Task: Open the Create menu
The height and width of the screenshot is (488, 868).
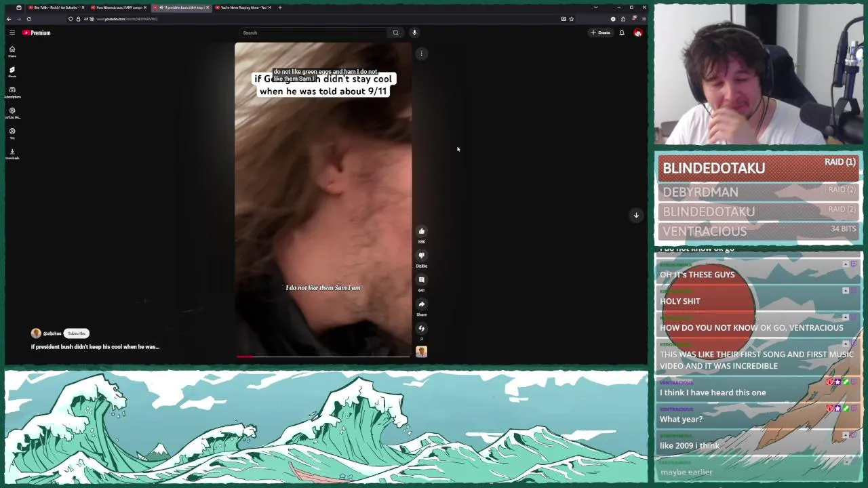Action: (x=600, y=33)
